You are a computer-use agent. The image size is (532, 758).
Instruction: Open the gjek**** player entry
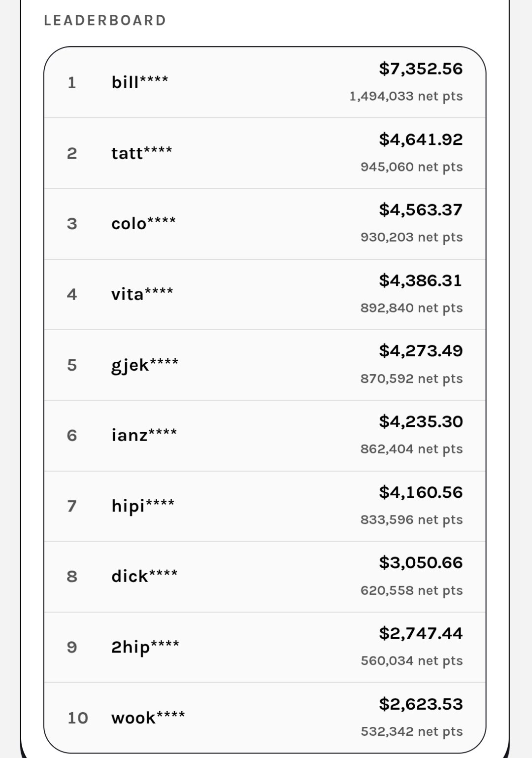(265, 365)
